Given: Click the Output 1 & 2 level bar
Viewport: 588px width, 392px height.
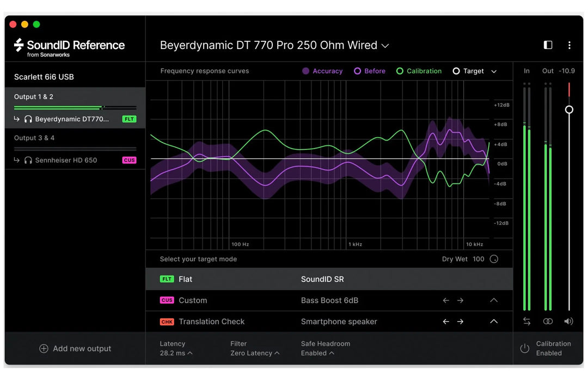Looking at the screenshot, I should [75, 108].
